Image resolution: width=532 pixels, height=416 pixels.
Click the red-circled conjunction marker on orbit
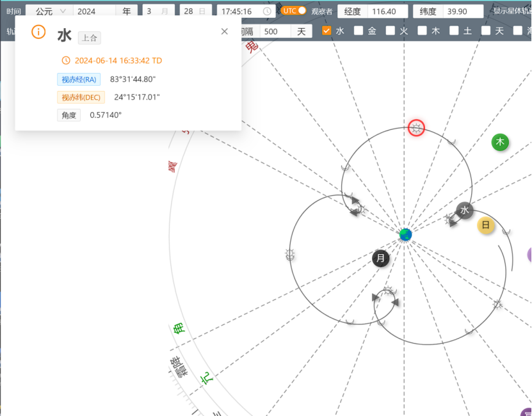416,128
